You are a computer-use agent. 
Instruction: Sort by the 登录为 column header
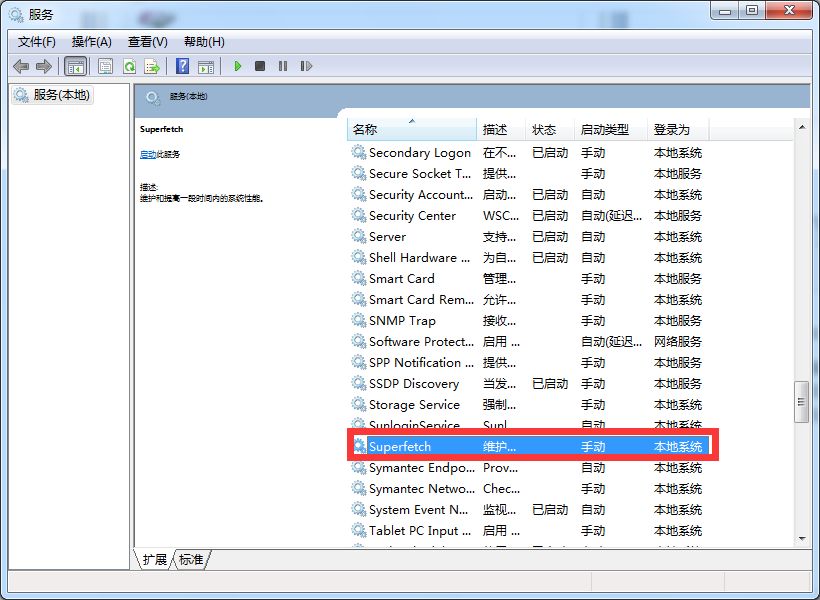tap(678, 129)
